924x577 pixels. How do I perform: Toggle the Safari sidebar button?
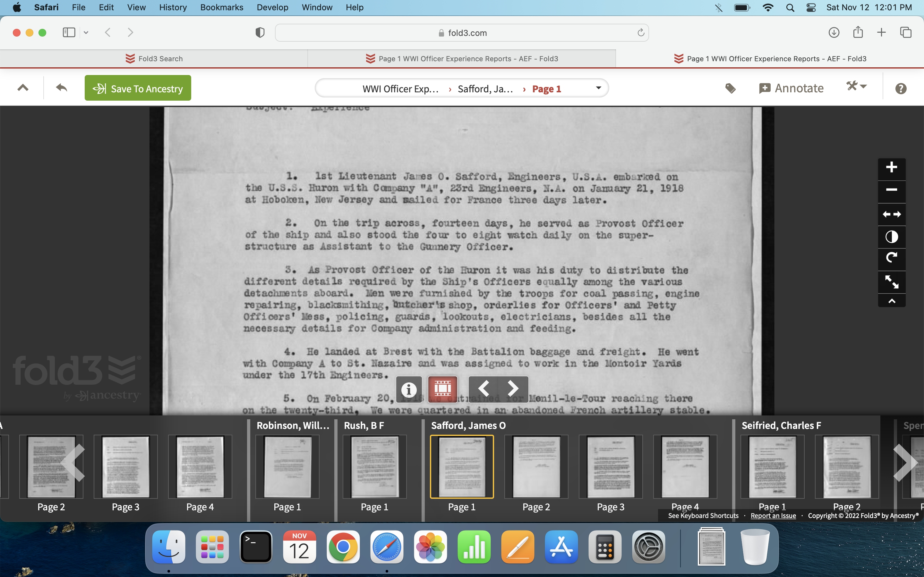click(x=69, y=32)
